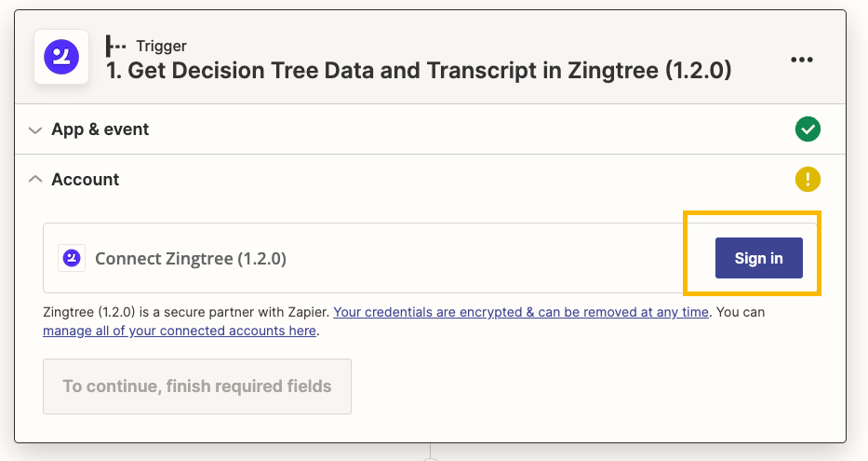Screen dimensions: 868x461
Task: Expand the App & event chevron
Action: point(35,130)
